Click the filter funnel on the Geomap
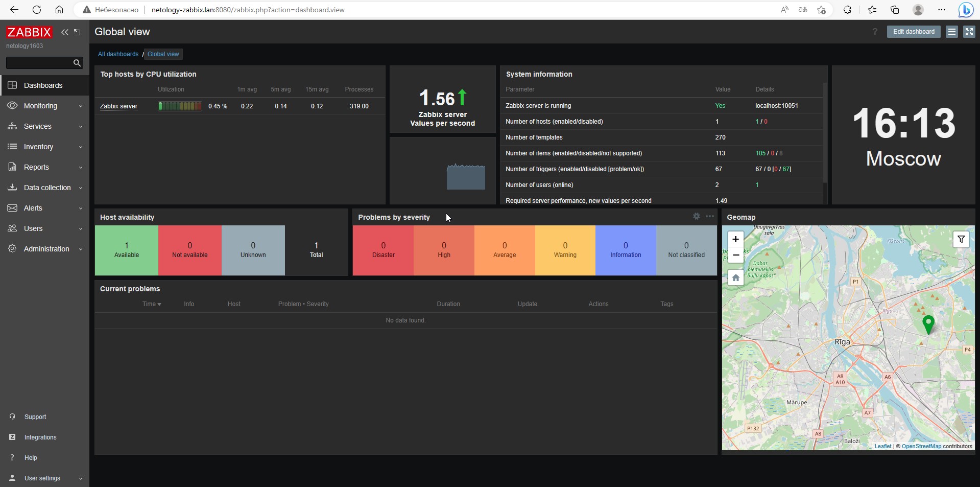This screenshot has width=980, height=487. [961, 239]
